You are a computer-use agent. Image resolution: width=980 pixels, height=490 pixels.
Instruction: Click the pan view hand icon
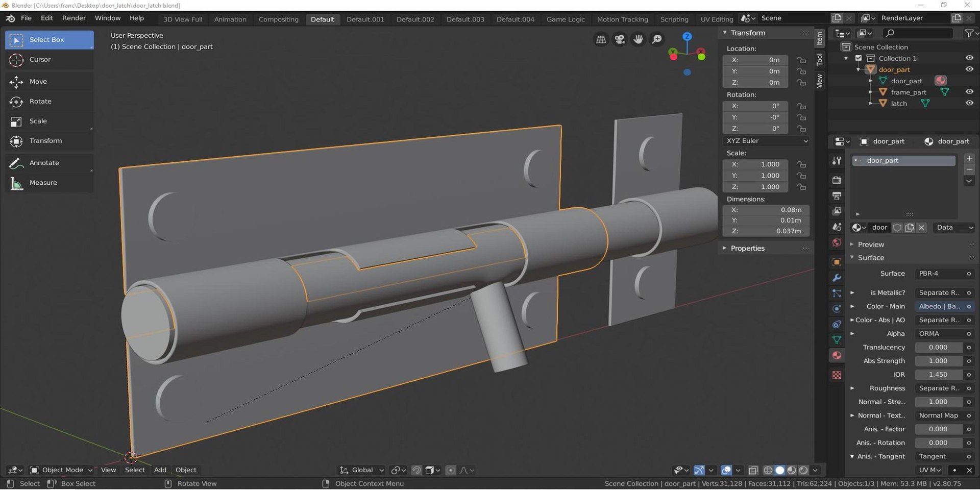(638, 39)
